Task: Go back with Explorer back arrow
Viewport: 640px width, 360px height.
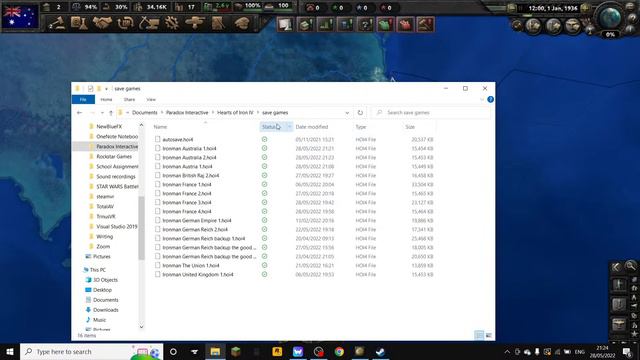Action: click(x=80, y=113)
